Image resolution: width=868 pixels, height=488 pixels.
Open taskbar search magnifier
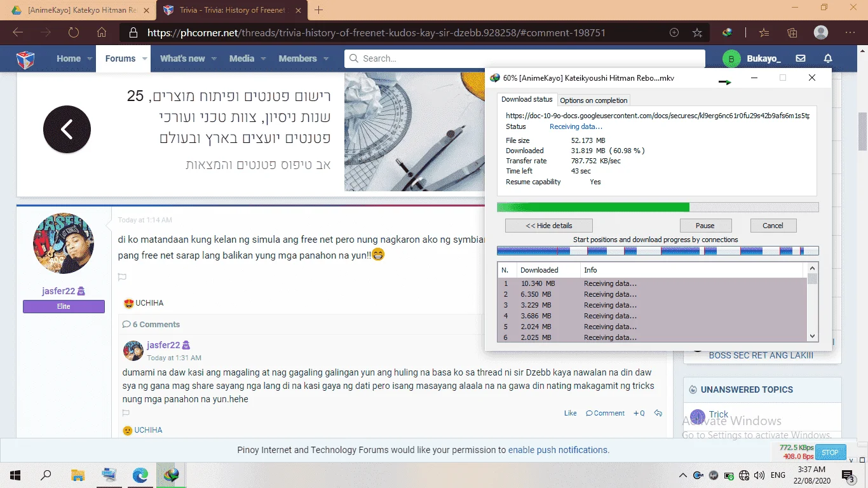coord(46,475)
